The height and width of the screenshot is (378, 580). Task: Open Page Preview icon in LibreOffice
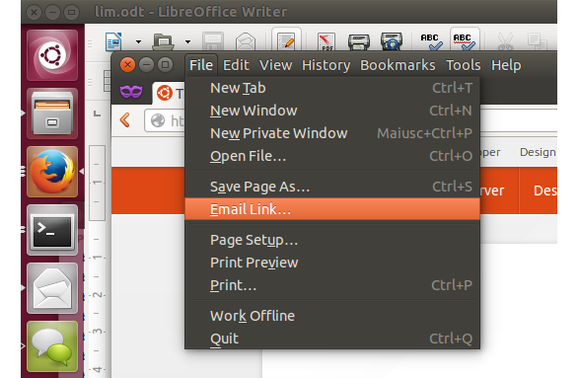tap(392, 41)
